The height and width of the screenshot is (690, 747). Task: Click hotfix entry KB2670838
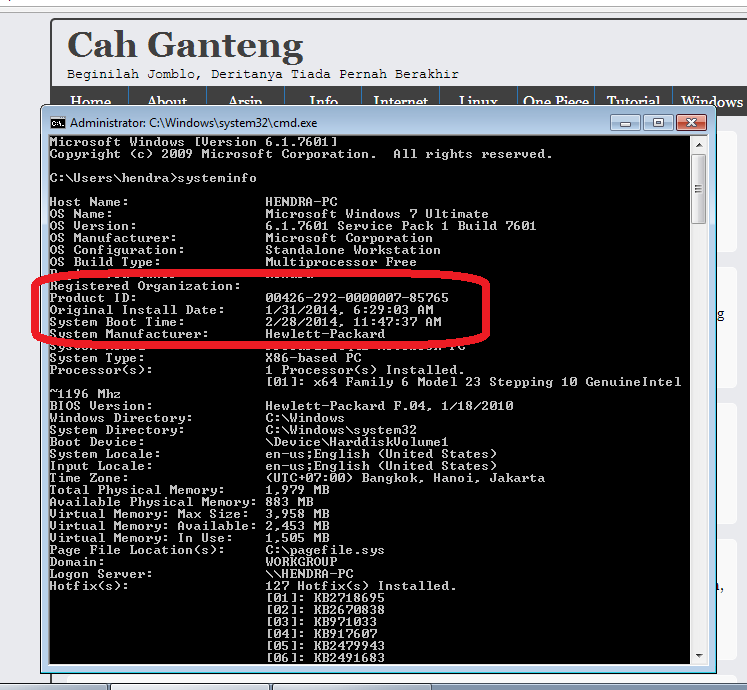point(349,609)
